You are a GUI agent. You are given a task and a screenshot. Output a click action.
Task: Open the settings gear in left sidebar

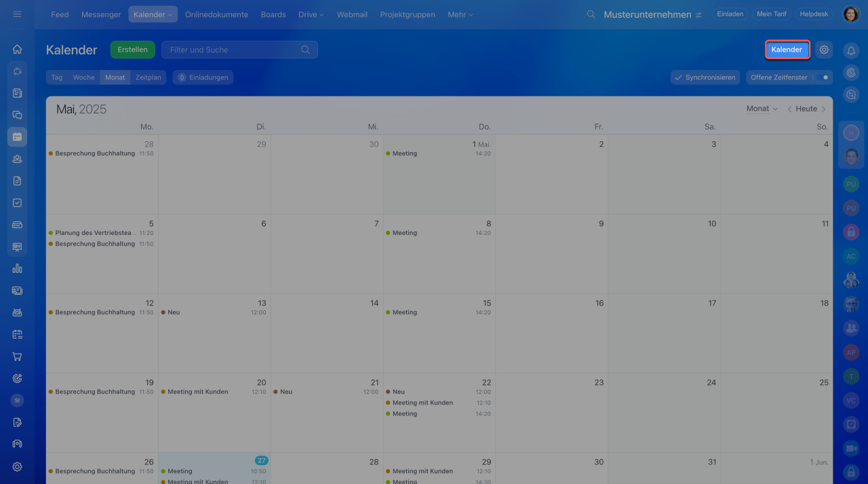click(17, 466)
